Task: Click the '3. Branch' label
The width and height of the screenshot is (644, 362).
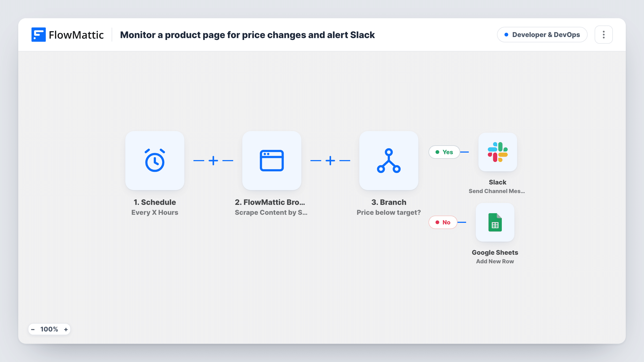Action: pos(389,202)
